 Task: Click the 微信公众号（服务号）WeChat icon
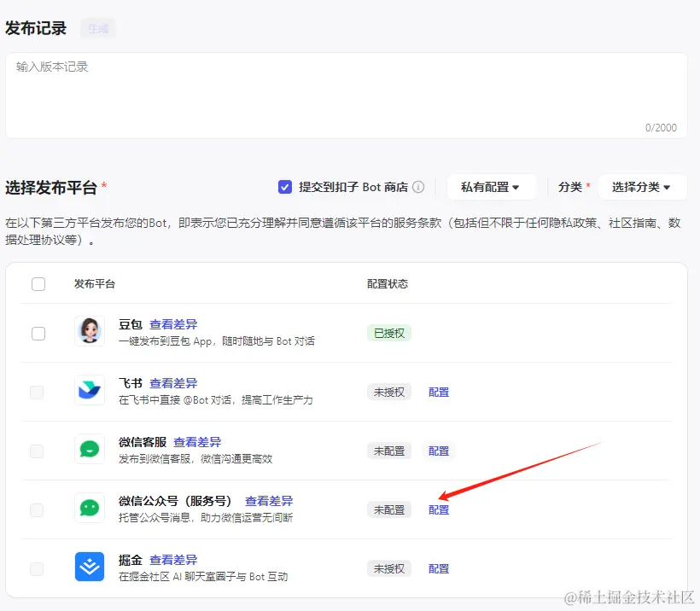[x=90, y=509]
